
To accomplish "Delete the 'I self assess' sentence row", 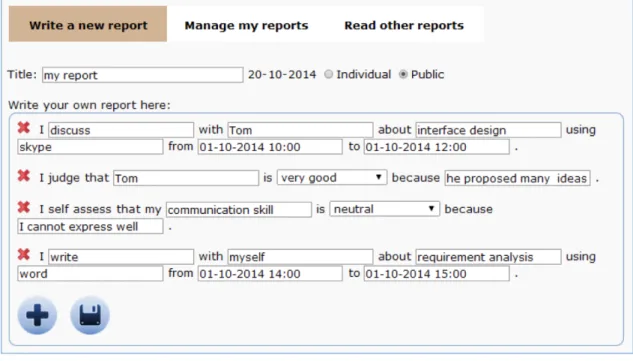I will tap(24, 207).
